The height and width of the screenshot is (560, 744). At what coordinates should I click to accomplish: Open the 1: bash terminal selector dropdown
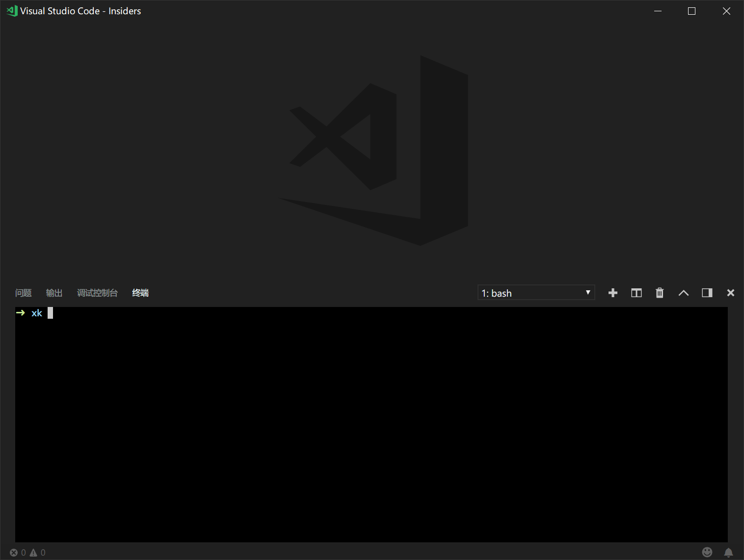[535, 292]
